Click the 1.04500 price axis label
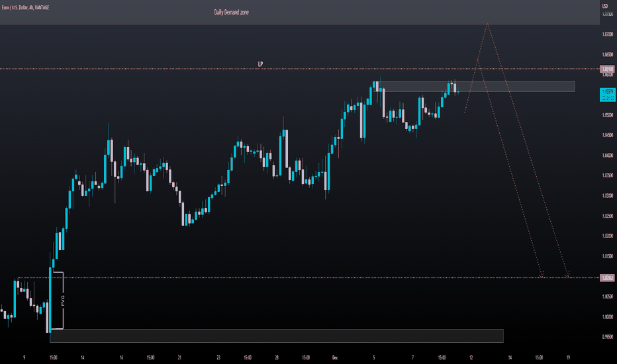Viewport: 617px width, 364px height. (608, 135)
